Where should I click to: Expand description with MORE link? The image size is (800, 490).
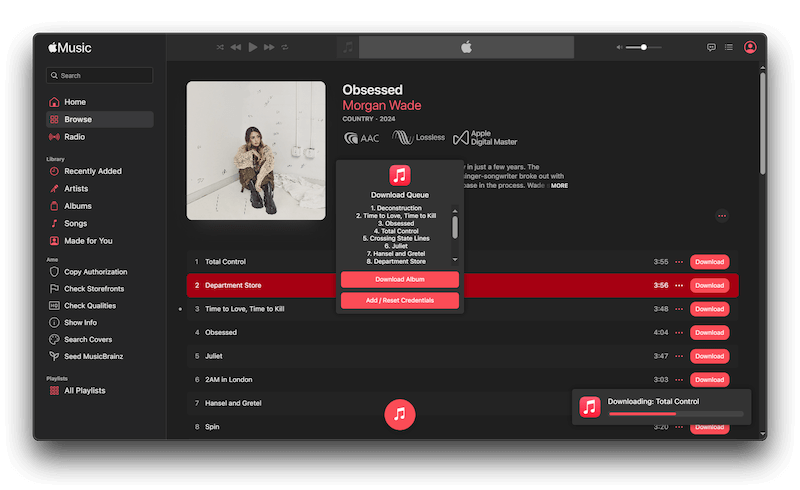click(559, 185)
